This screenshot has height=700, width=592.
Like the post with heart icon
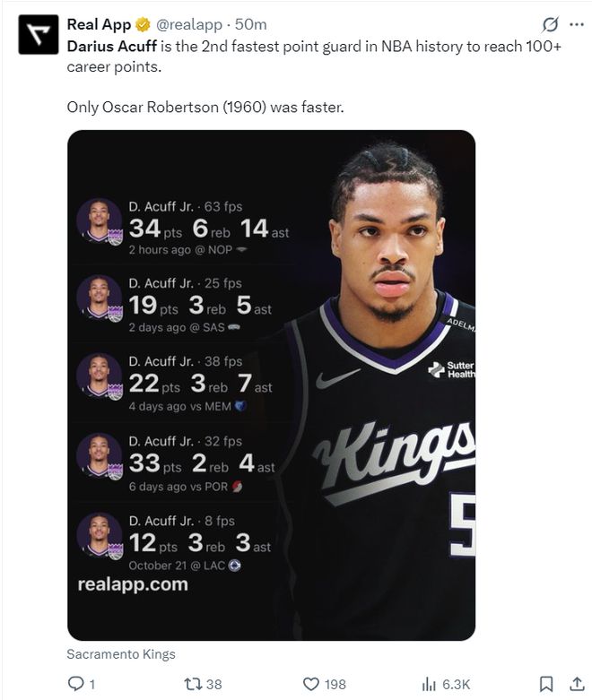coord(311,684)
